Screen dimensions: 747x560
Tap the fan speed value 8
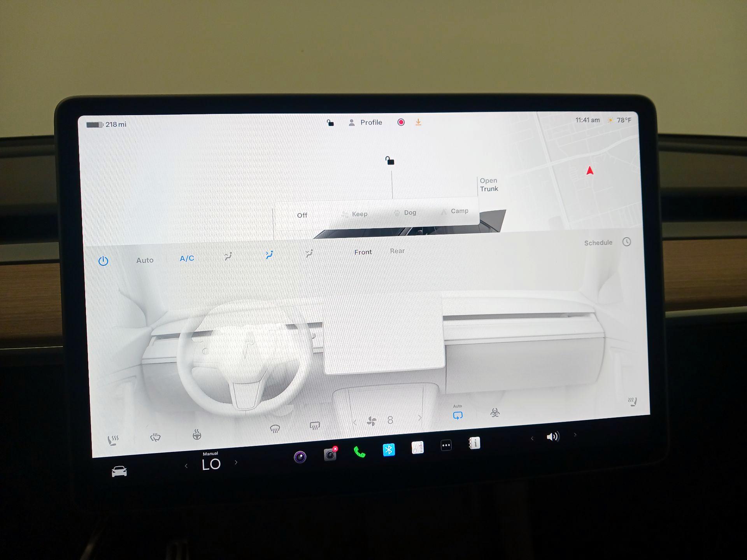click(x=390, y=420)
